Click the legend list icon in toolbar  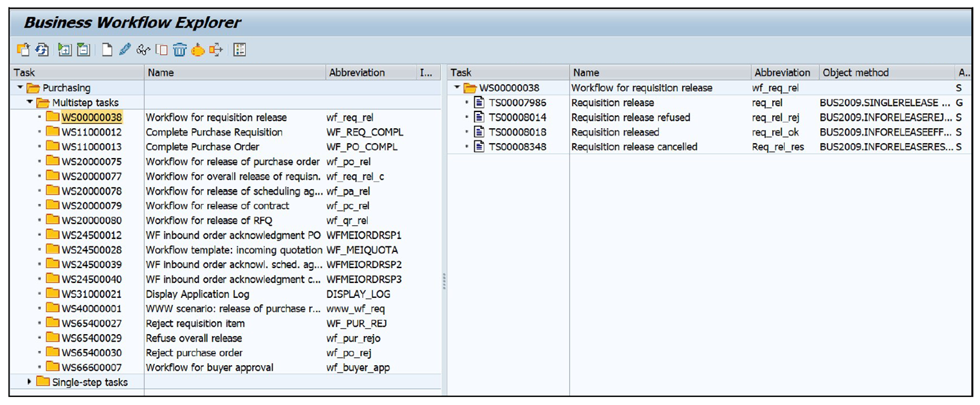coord(240,50)
